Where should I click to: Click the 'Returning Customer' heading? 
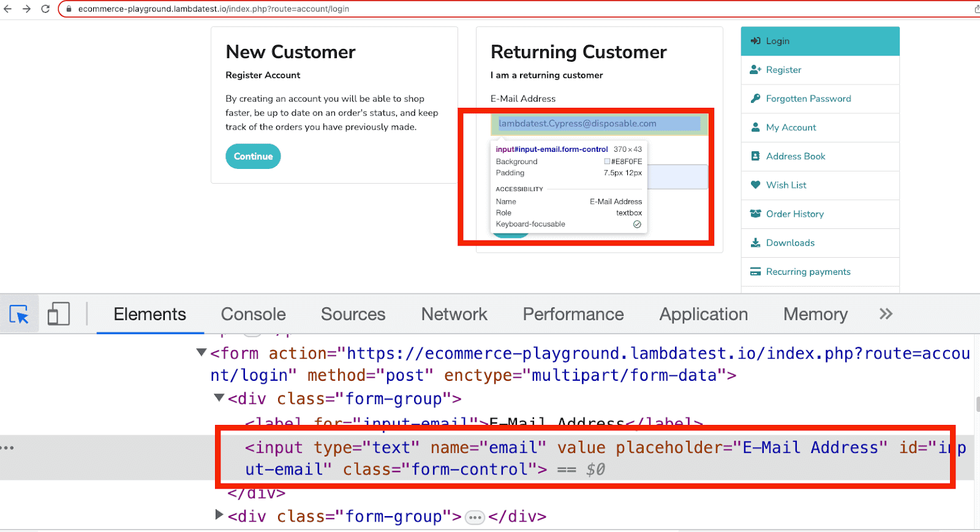pos(579,52)
